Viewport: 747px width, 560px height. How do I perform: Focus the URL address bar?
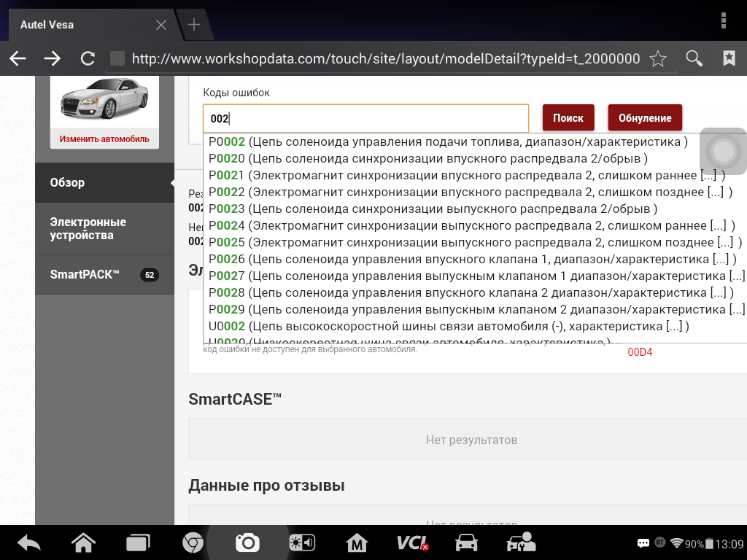click(x=386, y=58)
